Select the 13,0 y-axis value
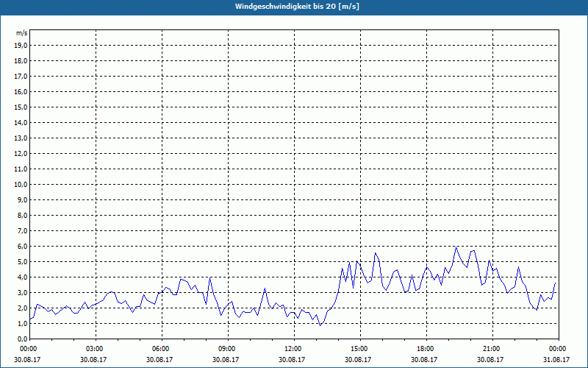Image resolution: width=588 pixels, height=368 pixels. click(x=21, y=138)
